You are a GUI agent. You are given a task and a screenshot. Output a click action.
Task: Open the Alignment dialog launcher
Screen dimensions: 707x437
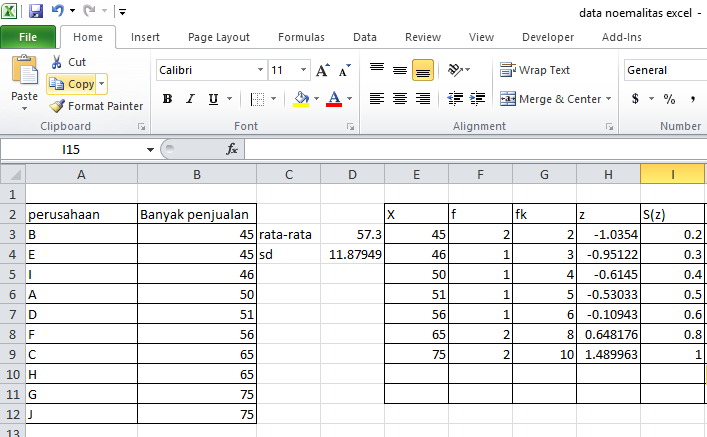(x=609, y=127)
